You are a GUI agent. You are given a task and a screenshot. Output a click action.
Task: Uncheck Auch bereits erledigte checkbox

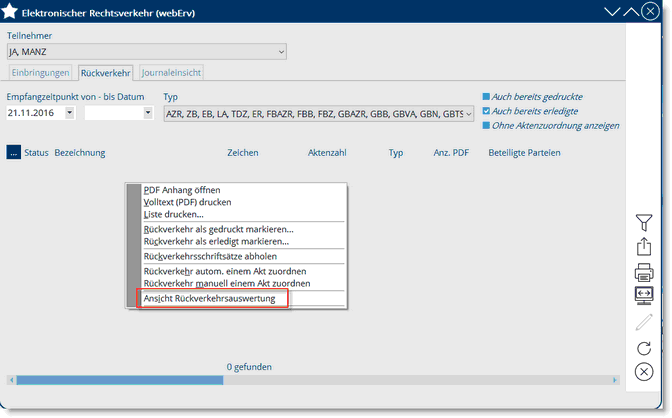486,111
